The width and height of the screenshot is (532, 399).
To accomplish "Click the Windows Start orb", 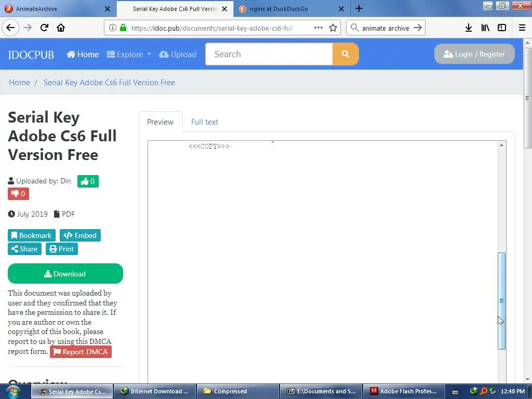I will pos(12,392).
